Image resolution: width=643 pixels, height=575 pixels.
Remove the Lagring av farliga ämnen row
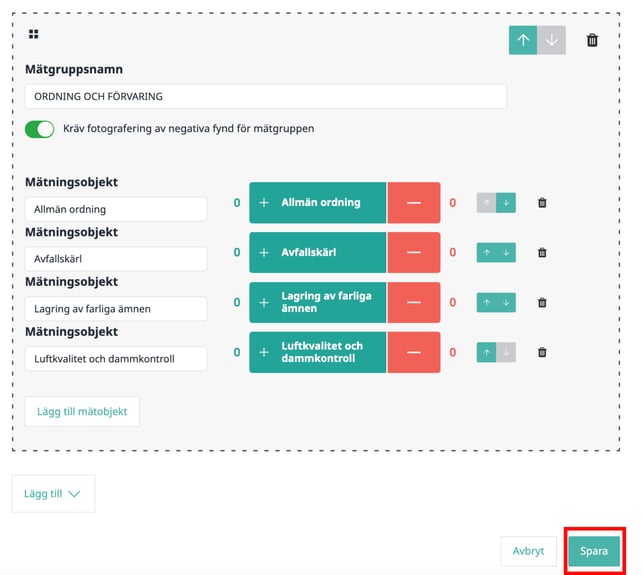click(542, 303)
